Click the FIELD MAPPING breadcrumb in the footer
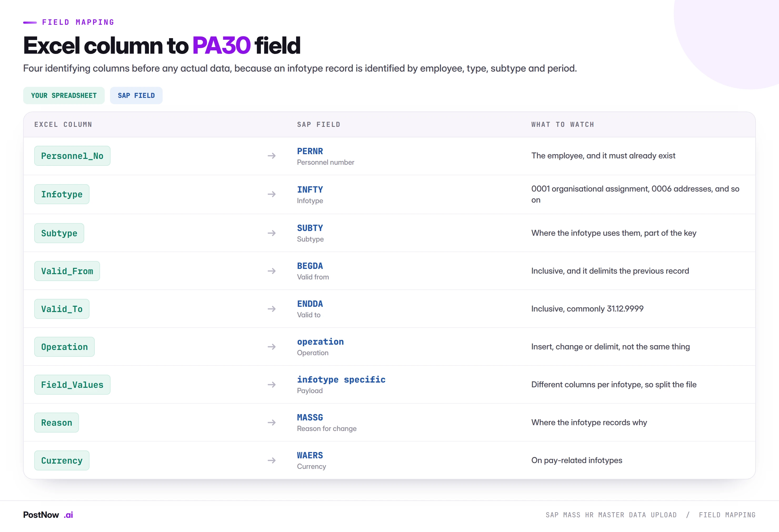The height and width of the screenshot is (532, 779). pos(727,515)
